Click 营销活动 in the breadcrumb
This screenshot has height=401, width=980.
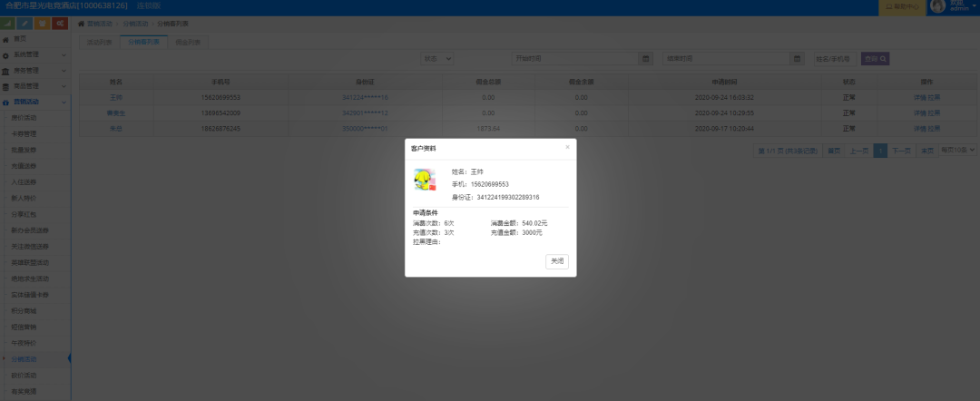tap(100, 24)
